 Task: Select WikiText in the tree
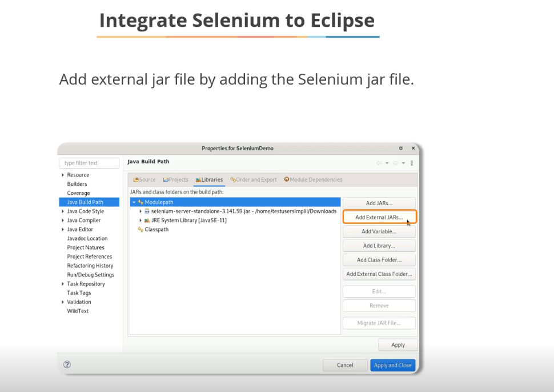coord(78,311)
